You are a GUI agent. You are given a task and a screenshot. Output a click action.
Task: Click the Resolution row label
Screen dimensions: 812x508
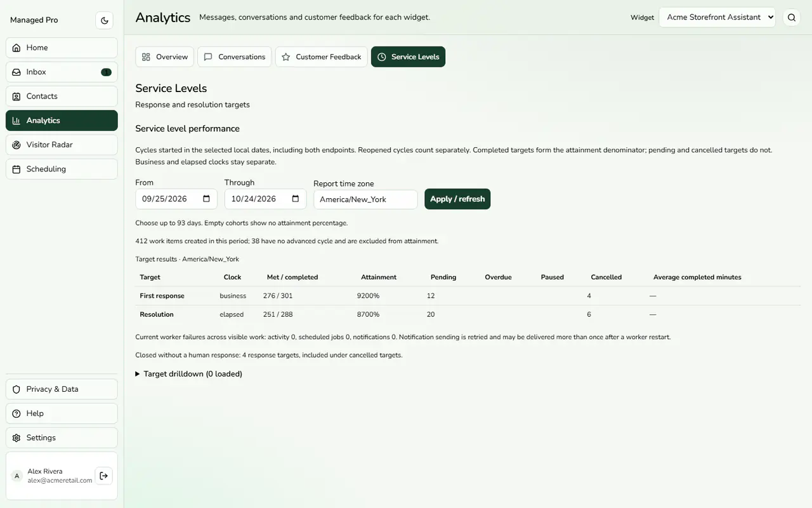click(x=157, y=314)
